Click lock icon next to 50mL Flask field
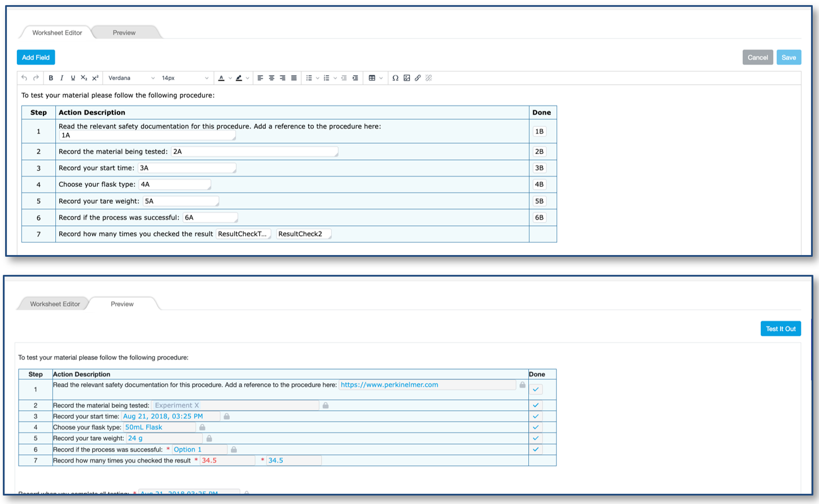Viewport: 819px width, 504px height. (x=202, y=427)
